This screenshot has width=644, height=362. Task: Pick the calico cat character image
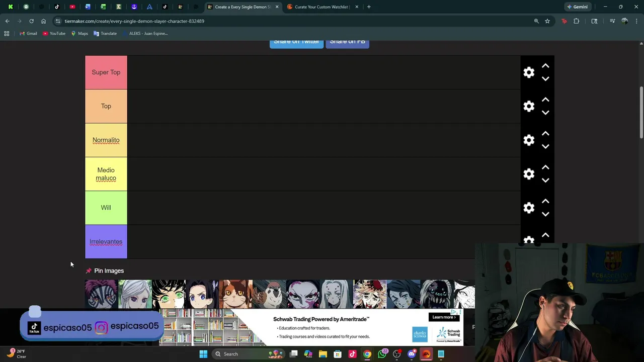(x=235, y=294)
